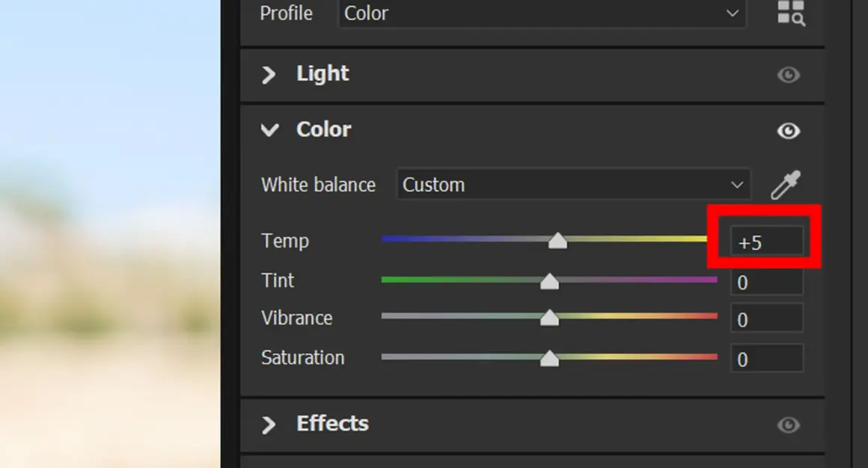Toggle Light panel visibility eye
This screenshot has height=468, width=868.
(x=788, y=75)
